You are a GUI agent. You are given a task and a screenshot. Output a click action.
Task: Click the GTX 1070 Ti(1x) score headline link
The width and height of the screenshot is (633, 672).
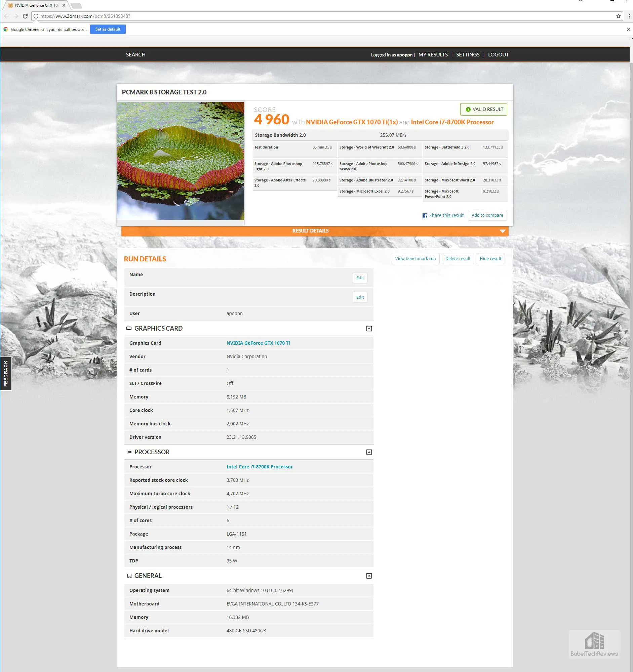[x=352, y=122]
